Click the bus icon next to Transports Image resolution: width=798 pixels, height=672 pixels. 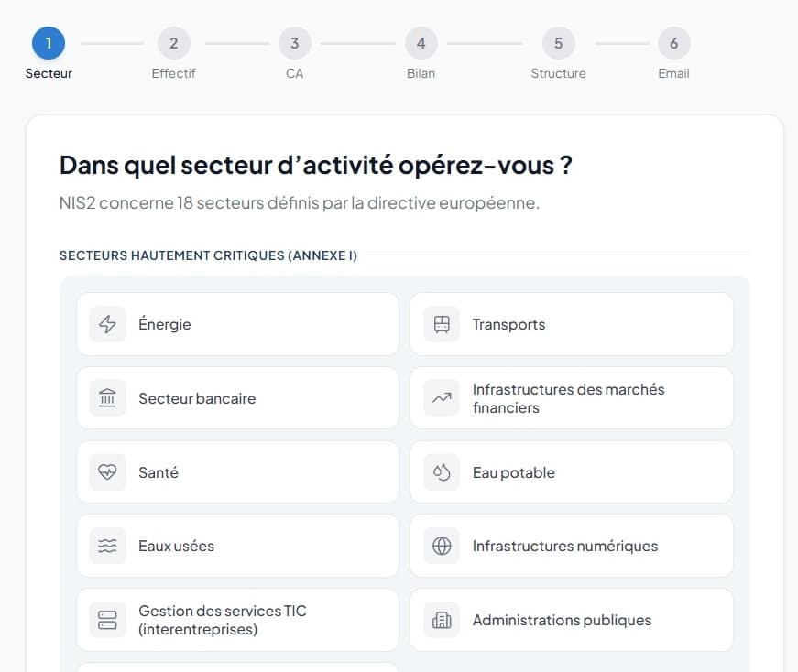(442, 323)
